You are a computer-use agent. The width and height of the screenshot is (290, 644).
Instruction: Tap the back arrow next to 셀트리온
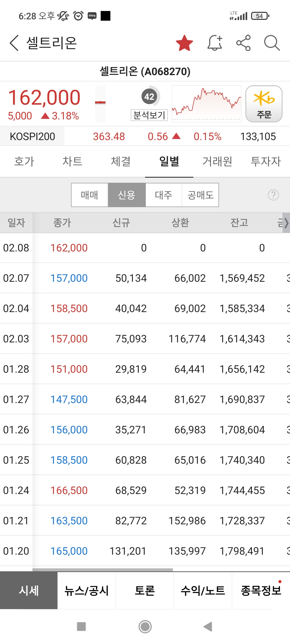pyautogui.click(x=14, y=43)
